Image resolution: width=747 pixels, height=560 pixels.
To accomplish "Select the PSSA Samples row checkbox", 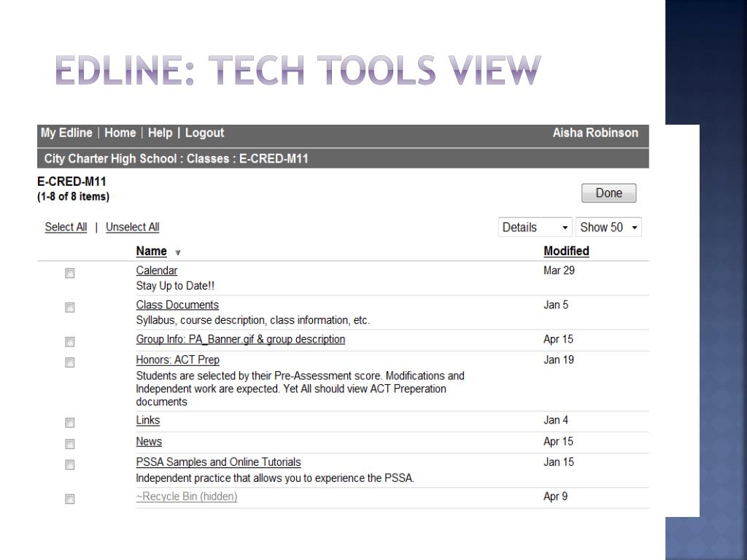I will 69,464.
